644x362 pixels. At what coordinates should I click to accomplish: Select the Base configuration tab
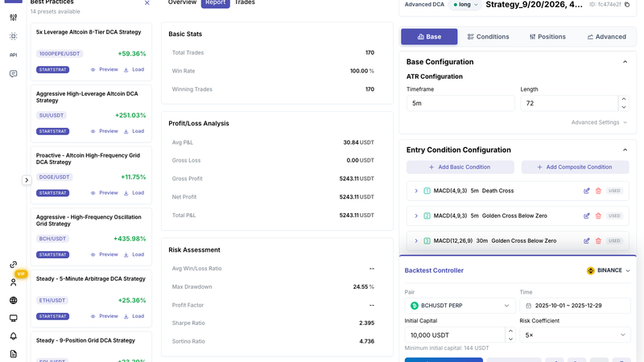[x=429, y=36]
